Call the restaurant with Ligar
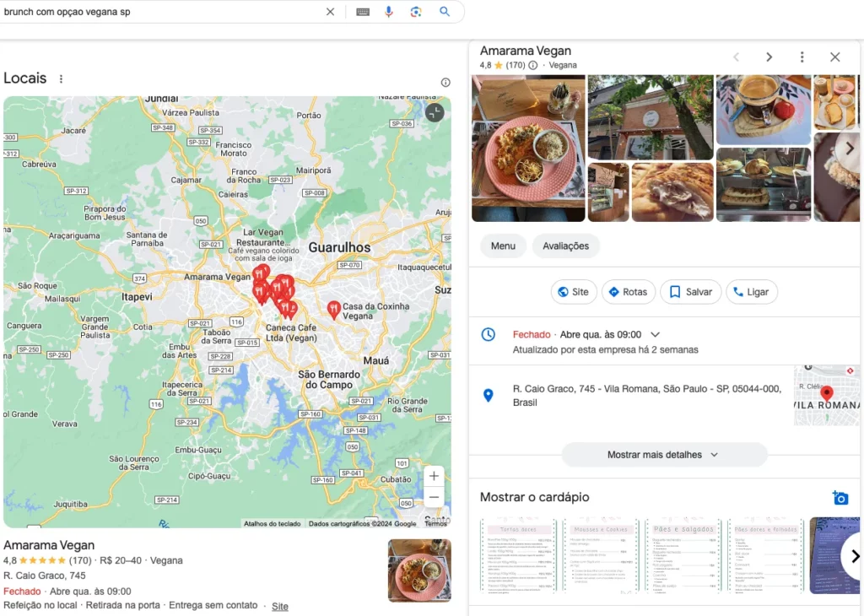This screenshot has height=616, width=864. (752, 292)
